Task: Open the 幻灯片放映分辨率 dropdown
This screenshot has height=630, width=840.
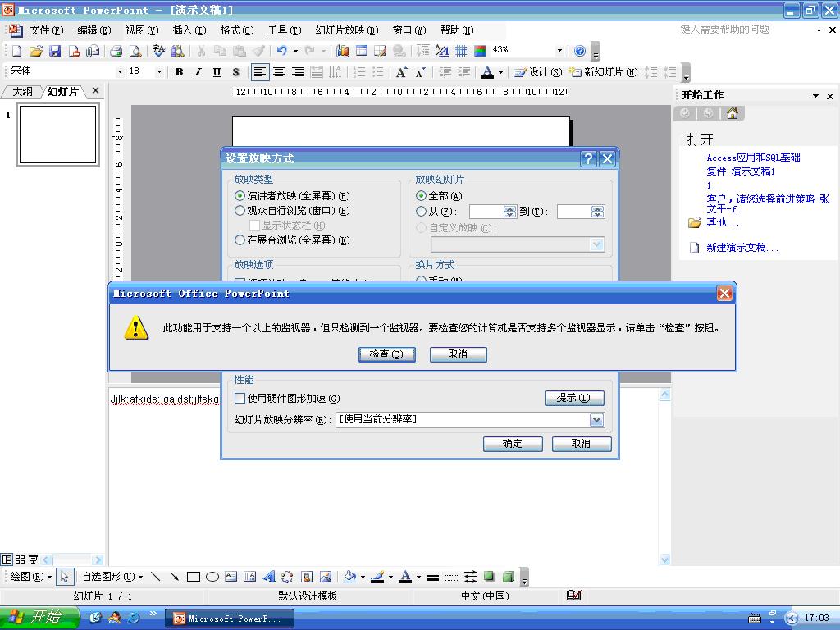Action: coord(597,420)
